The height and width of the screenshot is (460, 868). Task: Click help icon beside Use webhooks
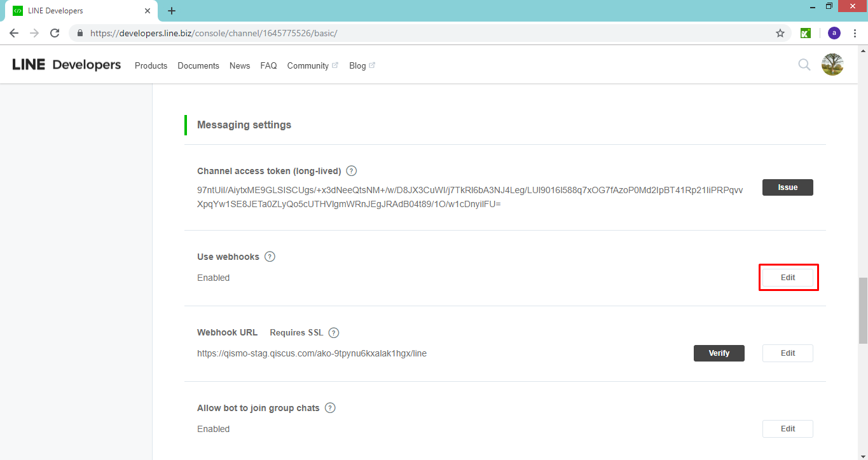(x=270, y=257)
